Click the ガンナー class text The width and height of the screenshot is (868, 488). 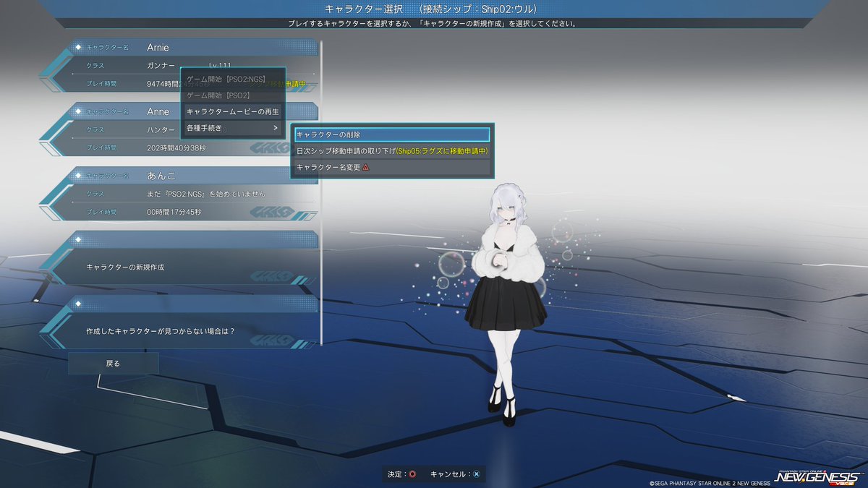point(161,65)
